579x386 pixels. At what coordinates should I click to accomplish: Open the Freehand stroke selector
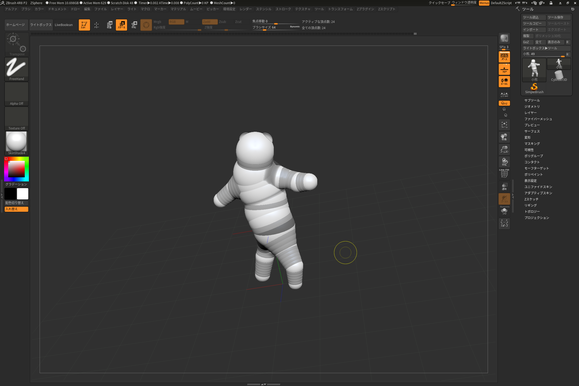pyautogui.click(x=16, y=69)
